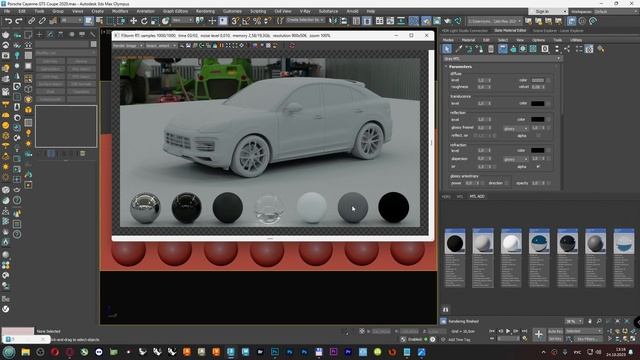
Task: Click the Set Key button
Action: pyautogui.click(x=555, y=339)
